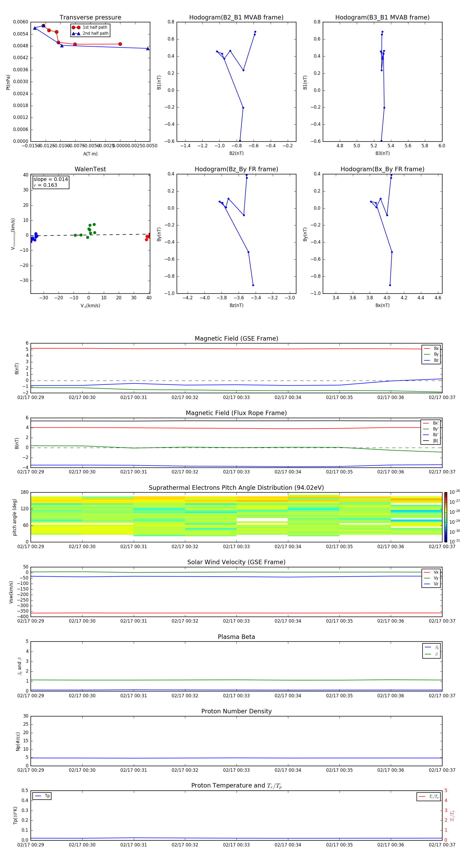This screenshot has height=868, width=473.
Task: Click the 'WalenTest' plot title
Action: pyautogui.click(x=90, y=169)
